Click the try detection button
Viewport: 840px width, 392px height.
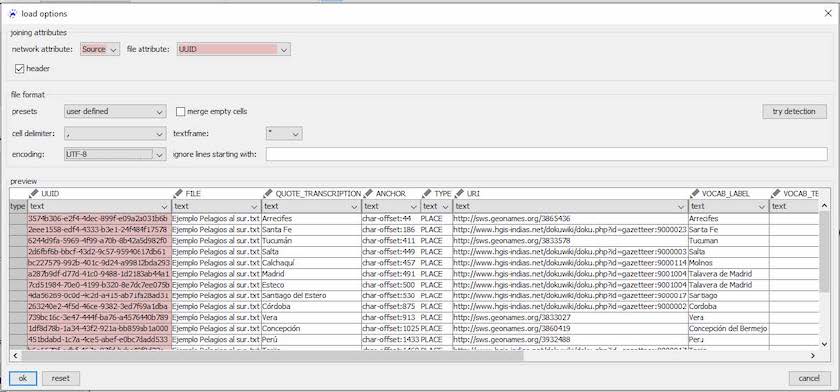point(794,111)
